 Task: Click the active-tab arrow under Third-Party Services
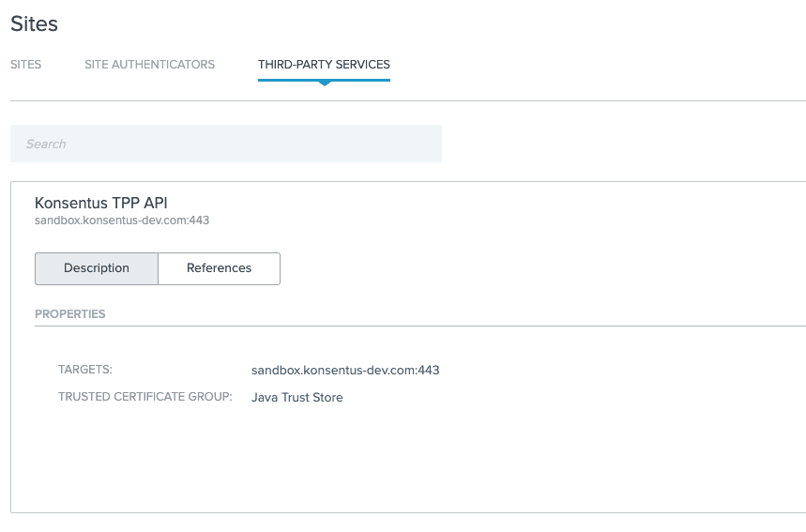click(325, 84)
